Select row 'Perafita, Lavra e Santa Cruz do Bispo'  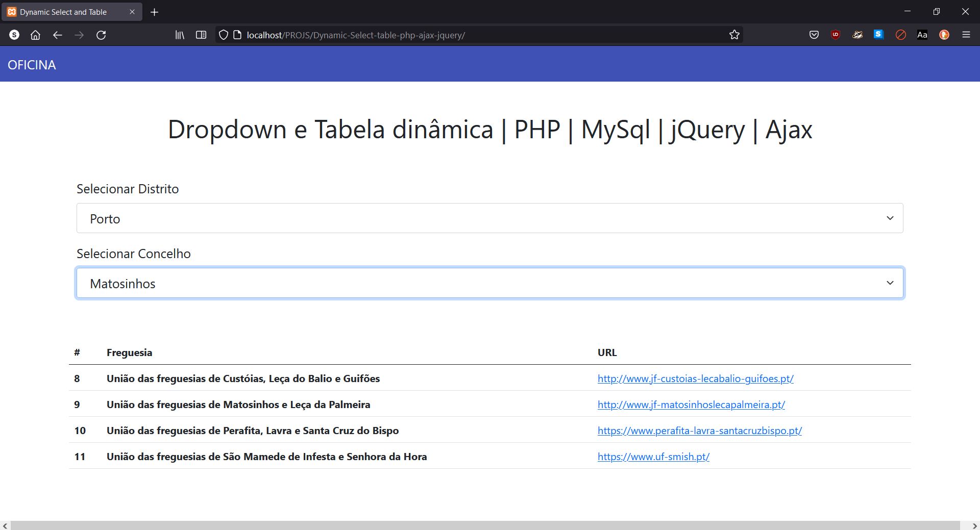pos(490,430)
